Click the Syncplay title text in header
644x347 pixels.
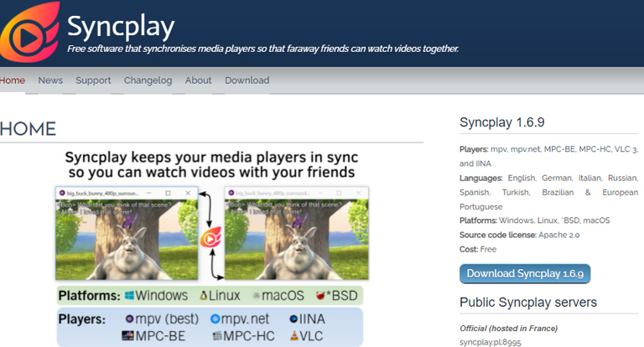pyautogui.click(x=121, y=27)
